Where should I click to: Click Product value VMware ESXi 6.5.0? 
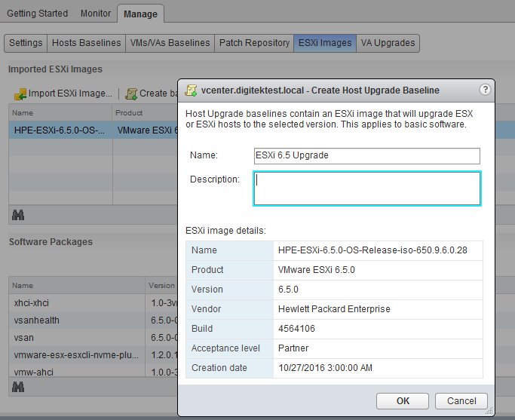coord(316,270)
